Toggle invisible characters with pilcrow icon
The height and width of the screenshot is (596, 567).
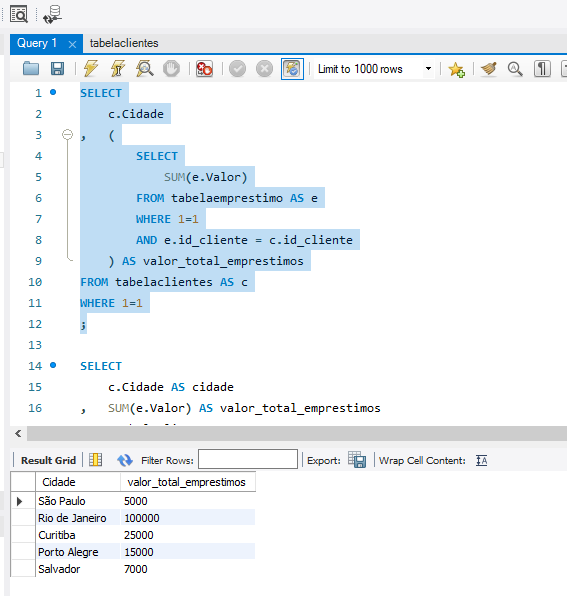point(542,69)
